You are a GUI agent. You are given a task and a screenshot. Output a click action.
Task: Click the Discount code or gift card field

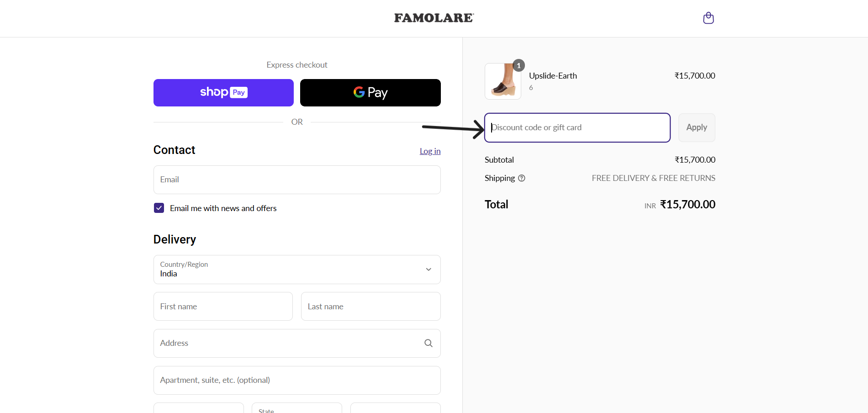click(x=577, y=127)
